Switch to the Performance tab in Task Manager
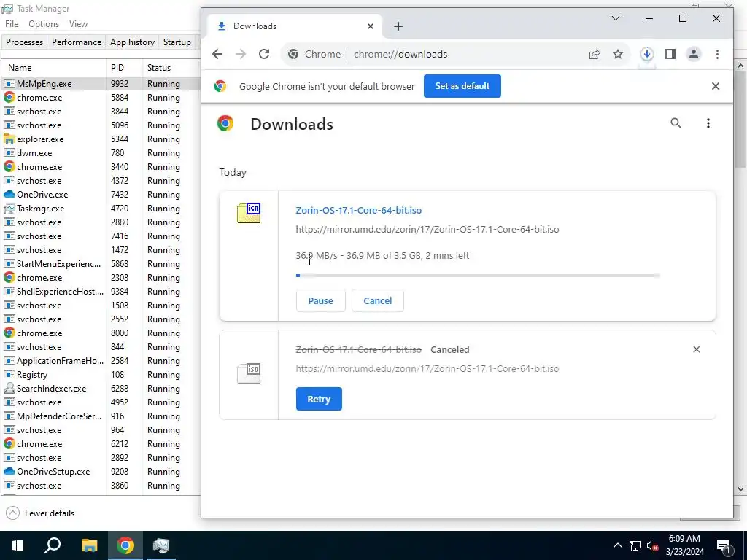 (76, 42)
